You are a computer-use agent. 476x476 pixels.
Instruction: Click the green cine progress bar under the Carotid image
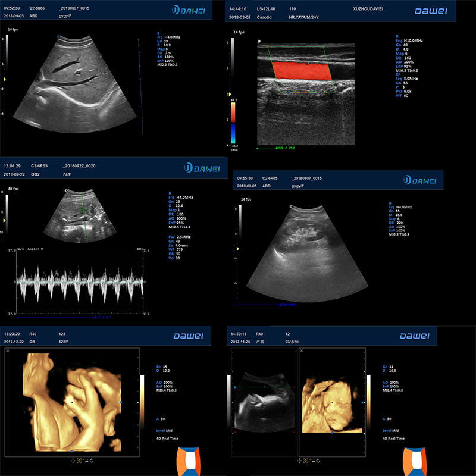pyautogui.click(x=275, y=148)
